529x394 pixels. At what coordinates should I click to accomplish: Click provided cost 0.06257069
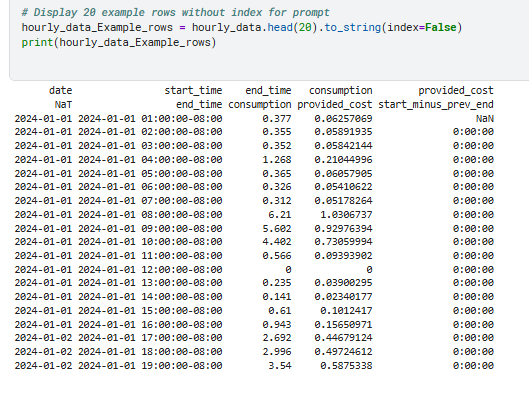point(343,119)
